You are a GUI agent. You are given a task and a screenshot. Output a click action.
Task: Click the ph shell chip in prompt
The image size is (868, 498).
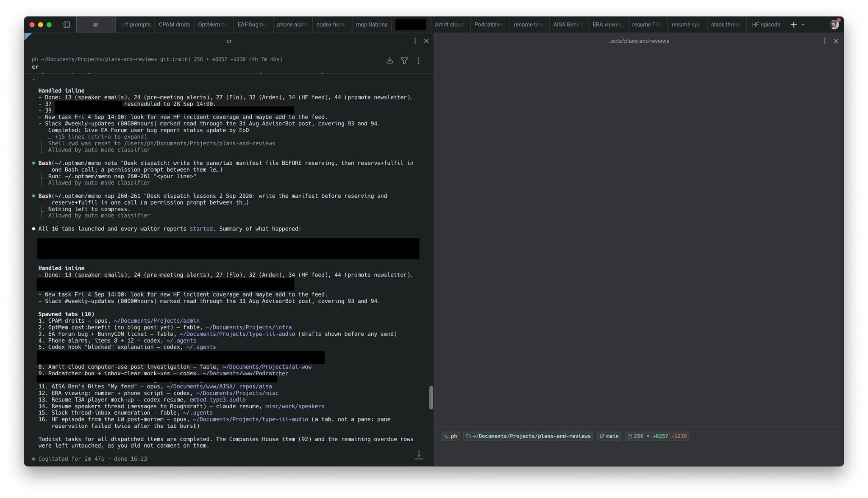click(450, 436)
